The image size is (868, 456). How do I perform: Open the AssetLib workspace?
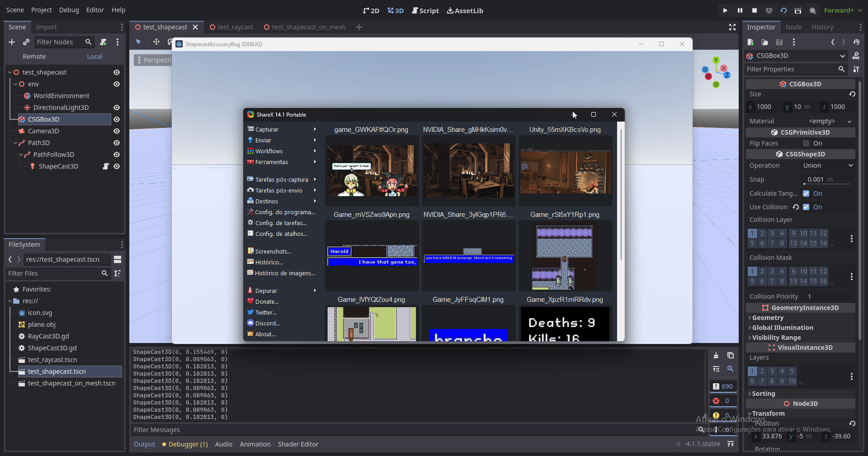pos(465,10)
